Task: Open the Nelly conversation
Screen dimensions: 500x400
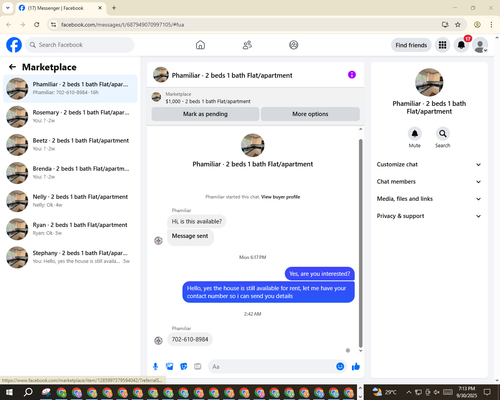Action: click(70, 201)
